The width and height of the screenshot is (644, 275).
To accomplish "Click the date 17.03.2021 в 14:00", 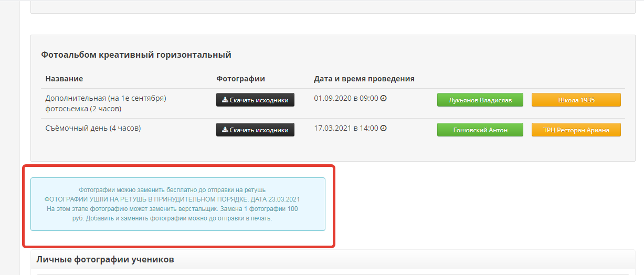I will click(x=346, y=128).
